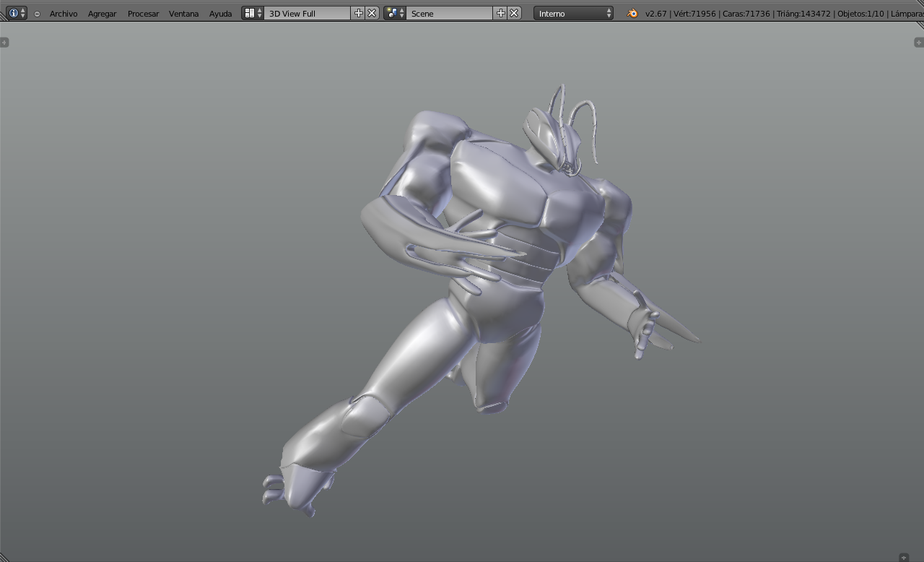Add a new scene with plus icon
The image size is (924, 562).
[x=501, y=13]
